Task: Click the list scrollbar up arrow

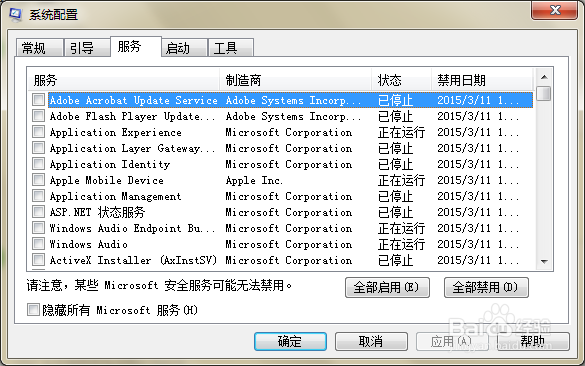Action: click(x=544, y=77)
